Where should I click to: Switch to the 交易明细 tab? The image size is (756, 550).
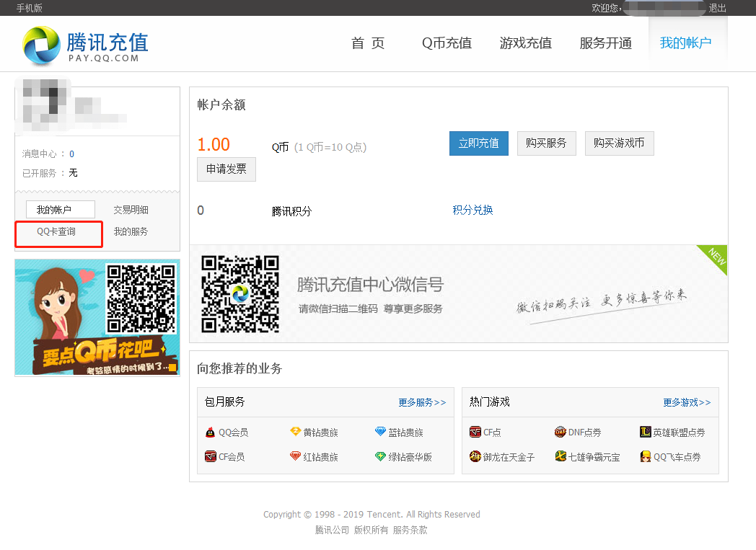pos(132,209)
